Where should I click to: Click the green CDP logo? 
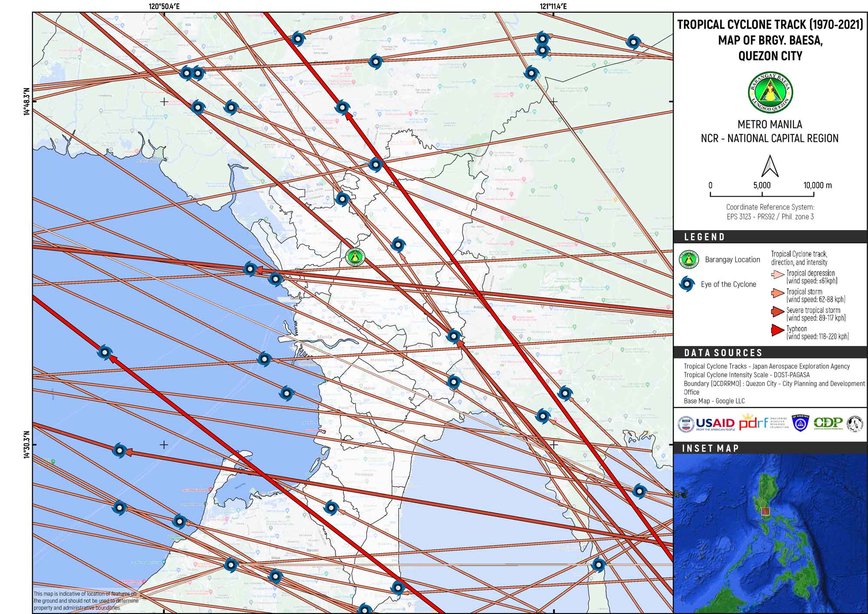828,423
